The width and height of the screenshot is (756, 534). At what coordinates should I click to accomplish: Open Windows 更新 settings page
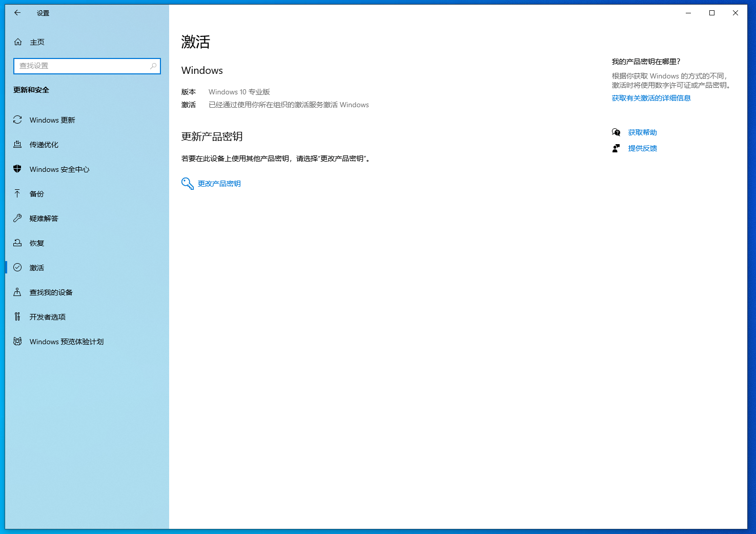click(87, 120)
